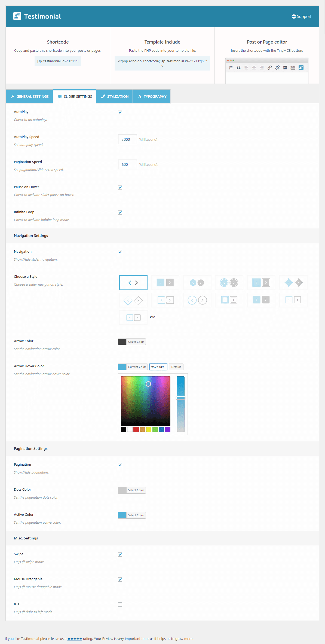Disable the Infinite Loop checkbox
The image size is (325, 644).
click(x=120, y=212)
